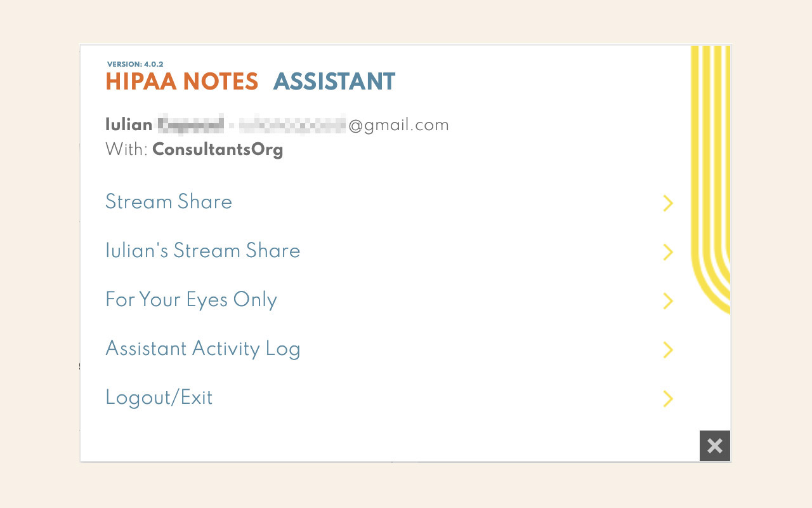The image size is (812, 508).
Task: Click the "With:" label text
Action: 127,150
